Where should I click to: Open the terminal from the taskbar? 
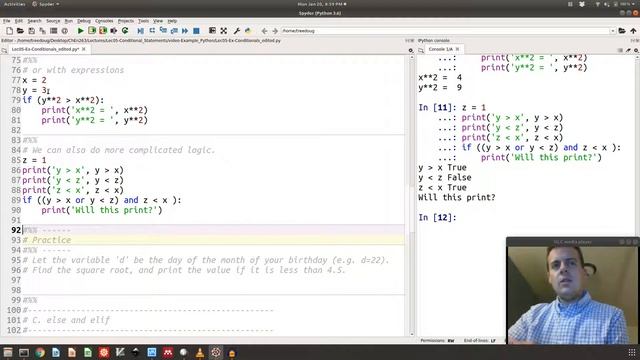click(x=24, y=353)
